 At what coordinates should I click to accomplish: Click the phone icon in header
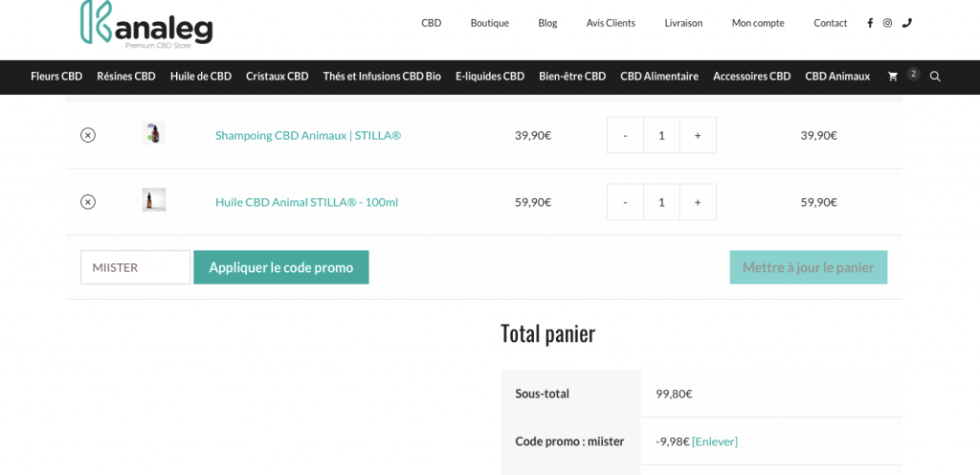(907, 23)
